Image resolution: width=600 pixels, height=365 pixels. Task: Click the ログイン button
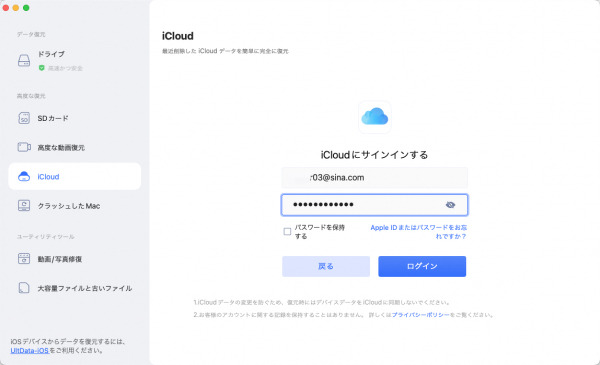pyautogui.click(x=422, y=266)
